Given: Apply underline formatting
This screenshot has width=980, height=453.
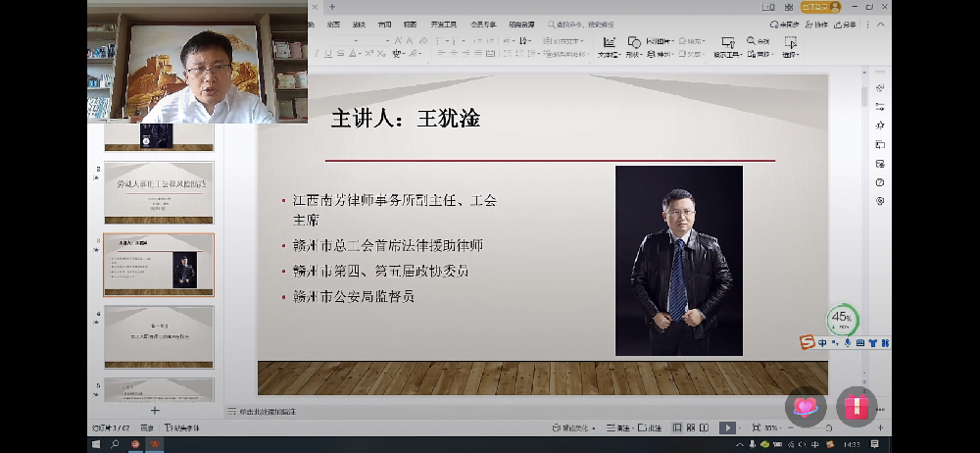Looking at the screenshot, I should click(328, 54).
